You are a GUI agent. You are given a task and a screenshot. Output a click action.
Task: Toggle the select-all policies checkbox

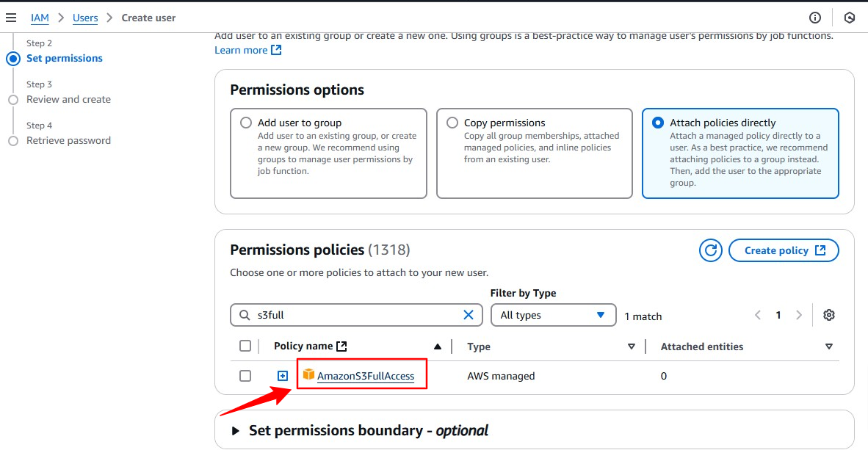[245, 346]
